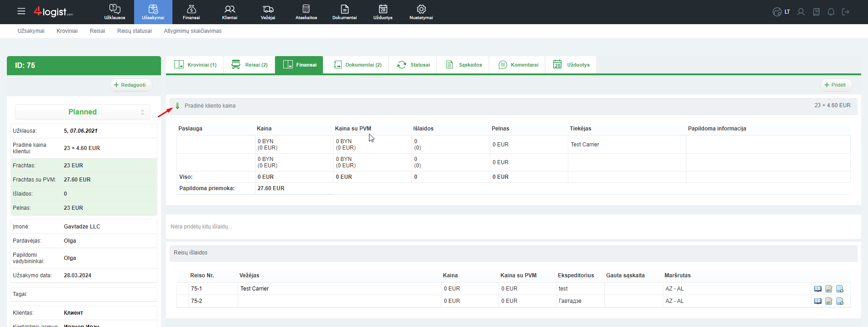The image size is (868, 327).
Task: Open Atlyginimų skaičiavimas submenu link
Action: pyautogui.click(x=192, y=31)
